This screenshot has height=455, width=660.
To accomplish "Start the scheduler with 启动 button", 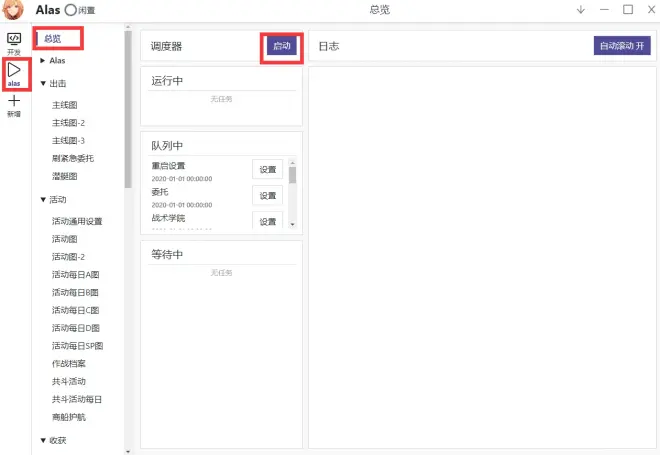I will pos(282,46).
